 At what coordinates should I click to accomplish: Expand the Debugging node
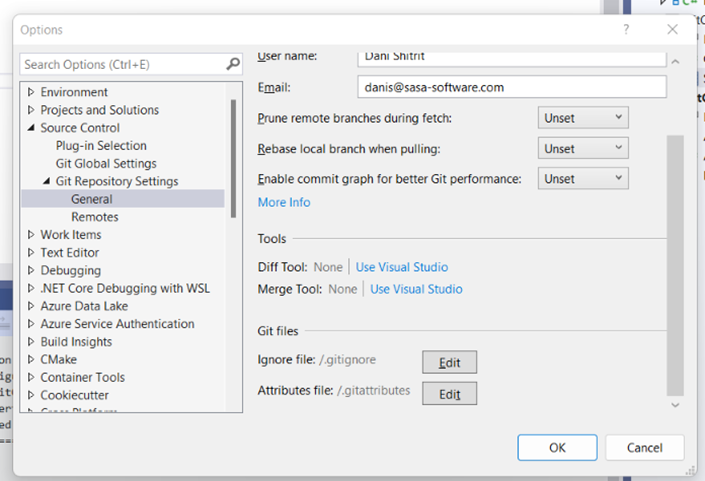[x=31, y=270]
